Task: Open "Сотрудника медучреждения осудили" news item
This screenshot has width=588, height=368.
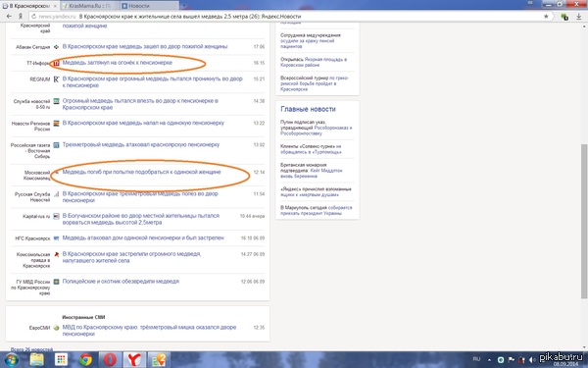Action: [311, 40]
